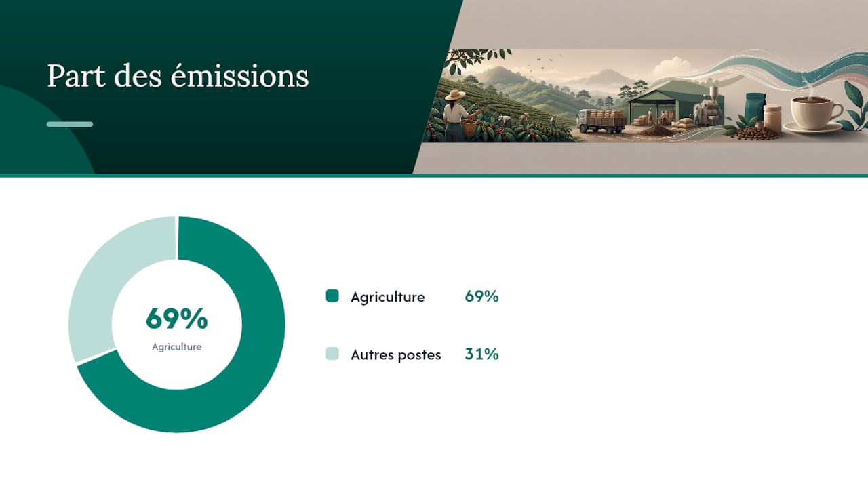Click the farmer wearing a straw hat
This screenshot has height=488, width=868.
point(456,114)
